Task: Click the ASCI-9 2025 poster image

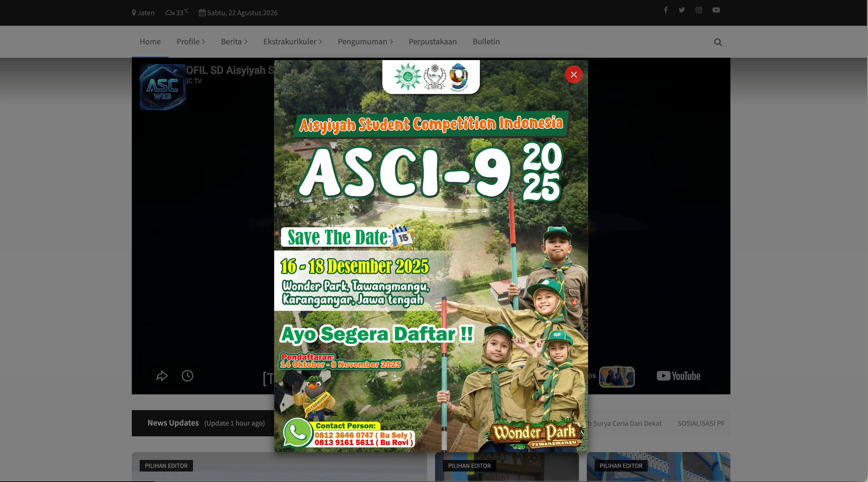Action: (431, 256)
